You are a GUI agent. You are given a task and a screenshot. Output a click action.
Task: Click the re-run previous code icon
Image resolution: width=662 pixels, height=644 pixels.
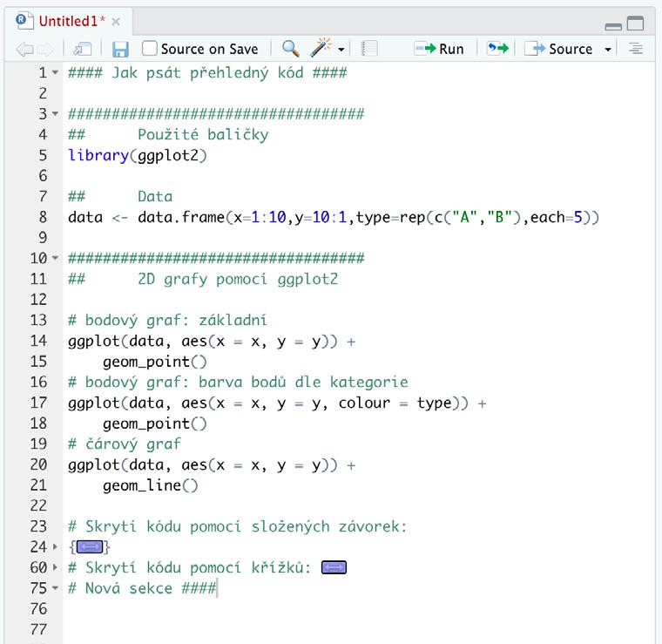coord(498,49)
